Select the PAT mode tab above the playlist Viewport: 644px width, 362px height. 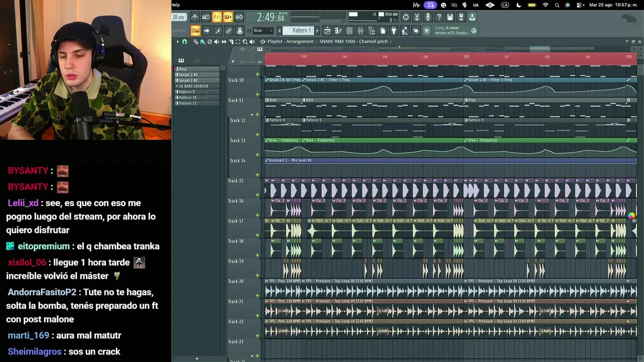[x=260, y=62]
